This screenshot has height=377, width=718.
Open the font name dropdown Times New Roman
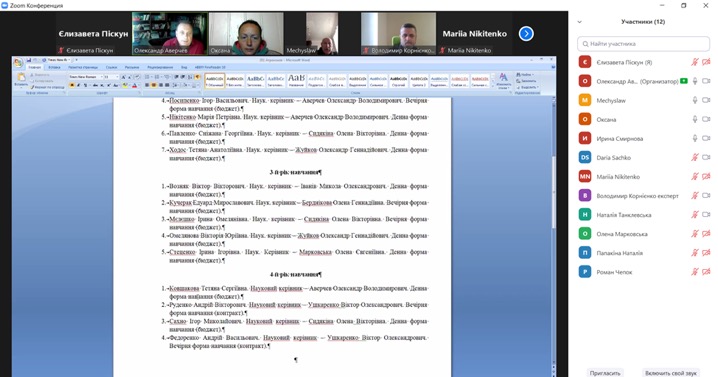coord(86,77)
